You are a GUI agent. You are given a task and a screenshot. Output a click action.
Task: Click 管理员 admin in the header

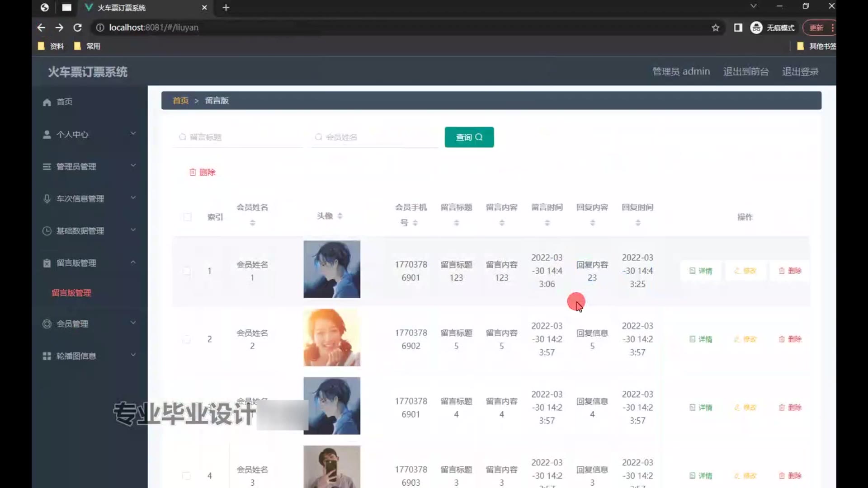click(x=681, y=71)
